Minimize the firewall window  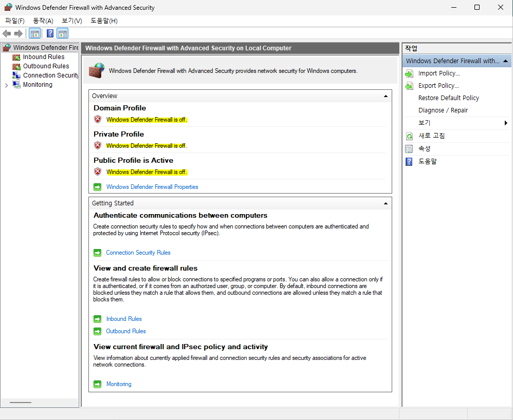pos(454,7)
